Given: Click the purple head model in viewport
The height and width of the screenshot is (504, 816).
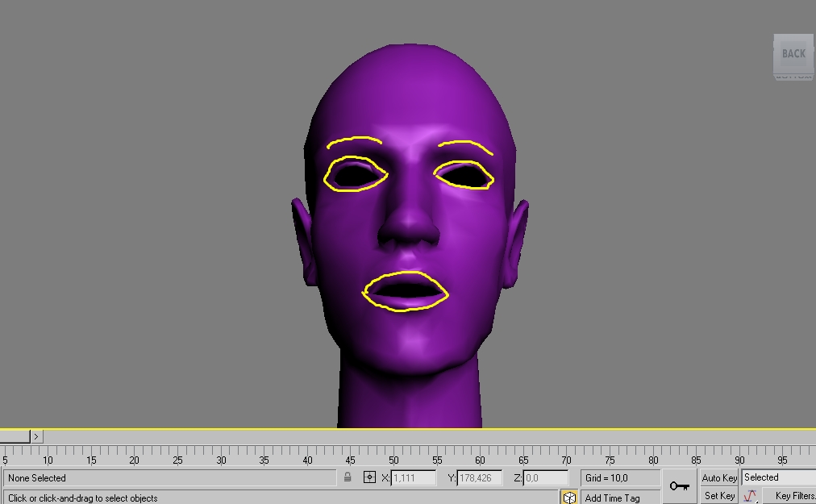Looking at the screenshot, I should tap(410, 235).
